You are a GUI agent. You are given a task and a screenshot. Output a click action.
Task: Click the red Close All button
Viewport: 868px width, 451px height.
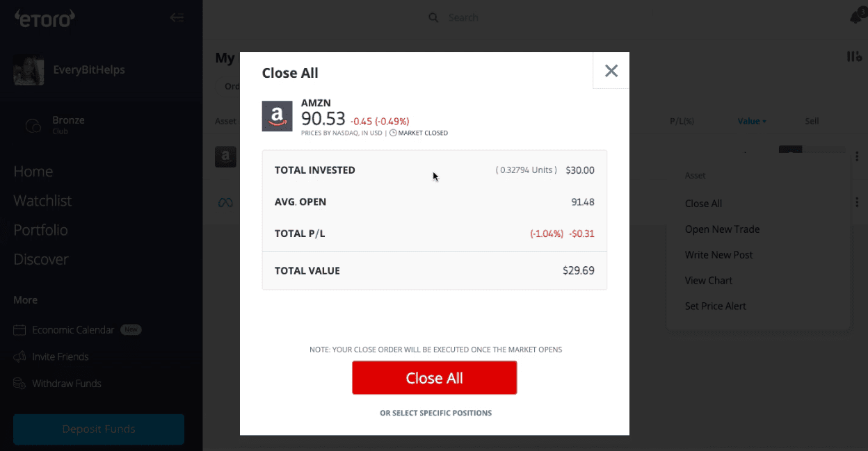434,377
